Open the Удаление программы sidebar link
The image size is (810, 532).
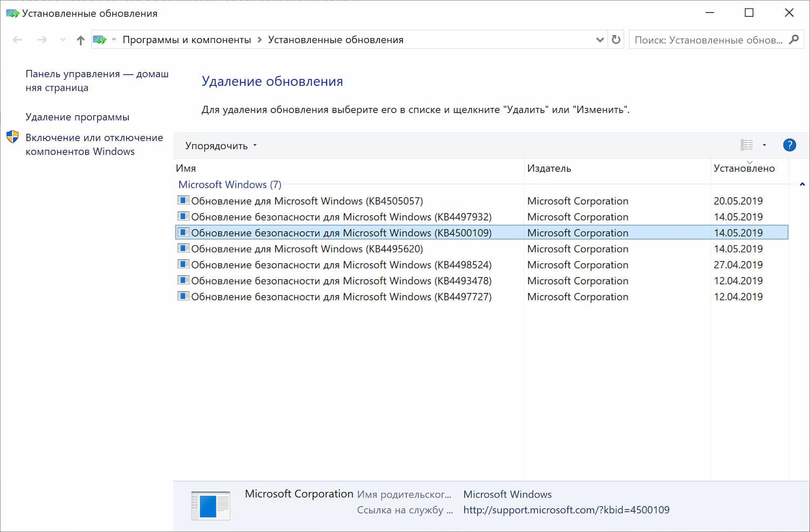tap(77, 117)
